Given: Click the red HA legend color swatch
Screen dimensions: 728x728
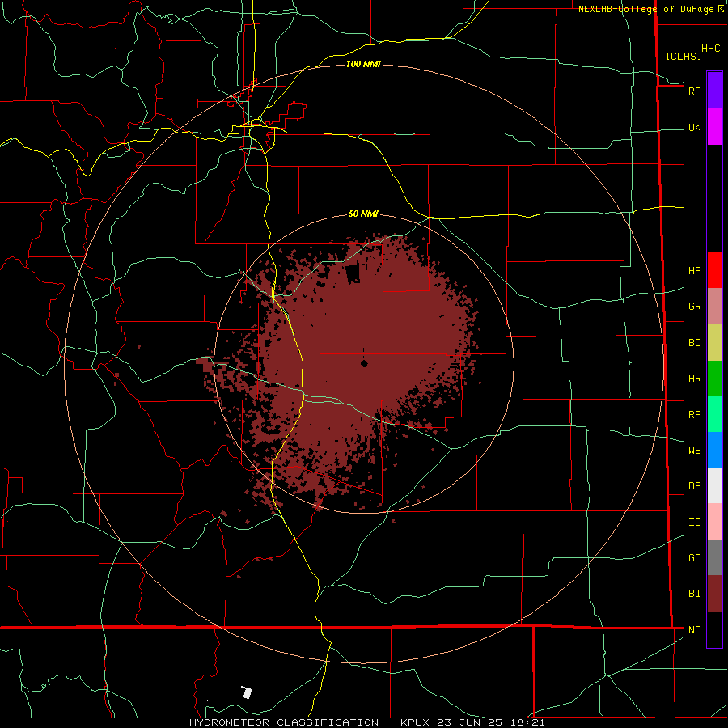Looking at the screenshot, I should coord(714,270).
